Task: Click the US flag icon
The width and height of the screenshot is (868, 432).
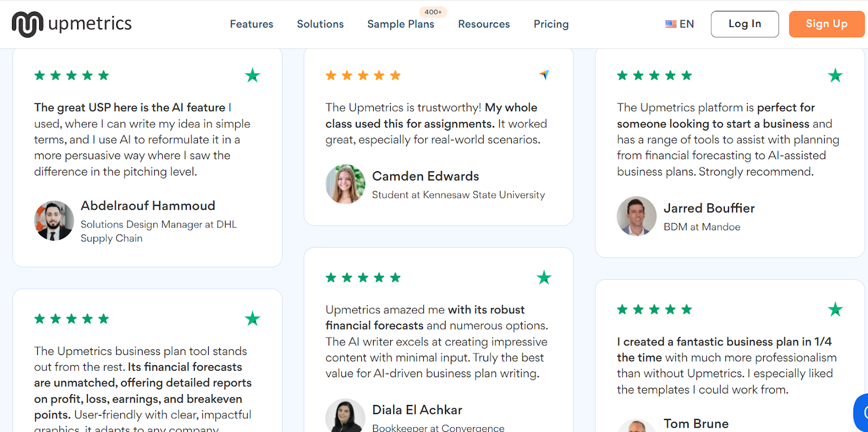Action: (671, 24)
